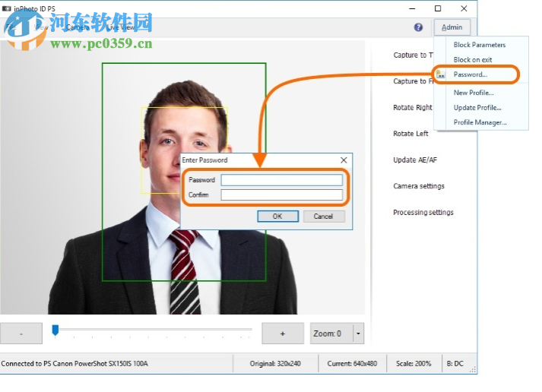Choose New Profile... menu entry
This screenshot has height=392, width=542.
[x=474, y=93]
